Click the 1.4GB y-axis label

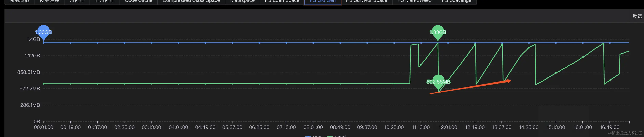point(33,39)
